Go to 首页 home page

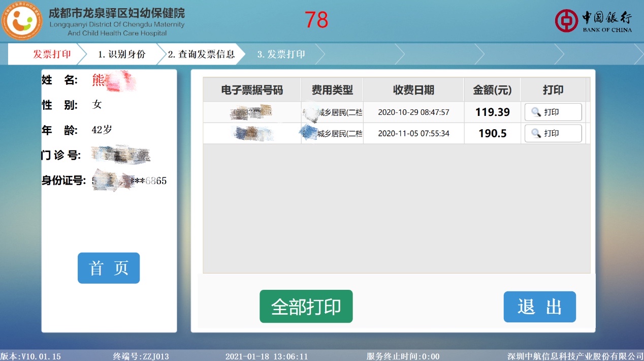108,268
